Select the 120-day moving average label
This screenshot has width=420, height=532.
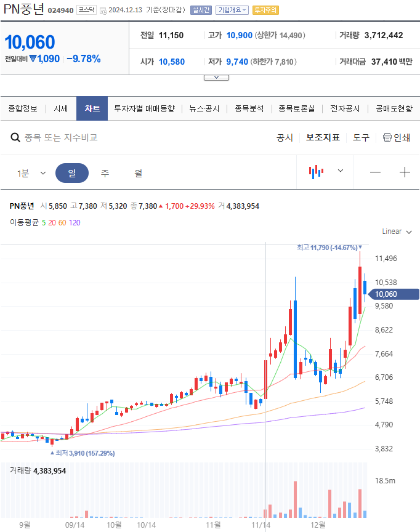[75, 222]
